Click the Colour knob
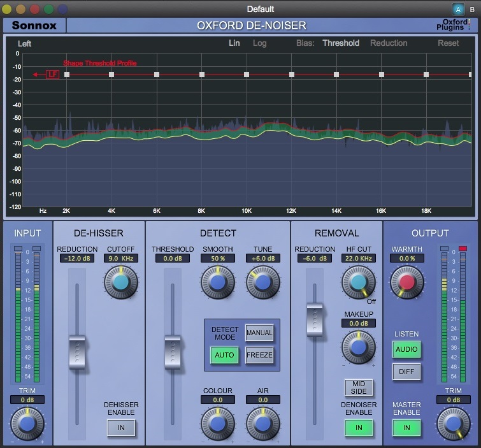 218,424
